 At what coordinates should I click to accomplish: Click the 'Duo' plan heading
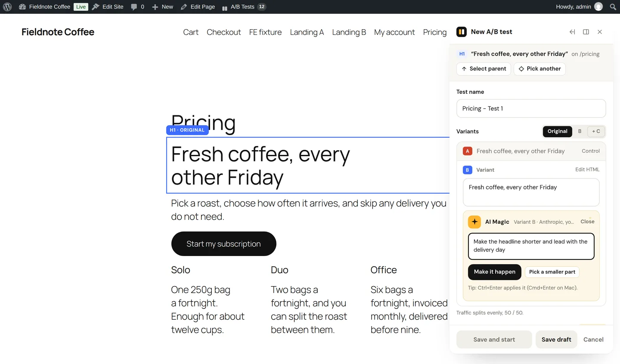click(x=279, y=270)
